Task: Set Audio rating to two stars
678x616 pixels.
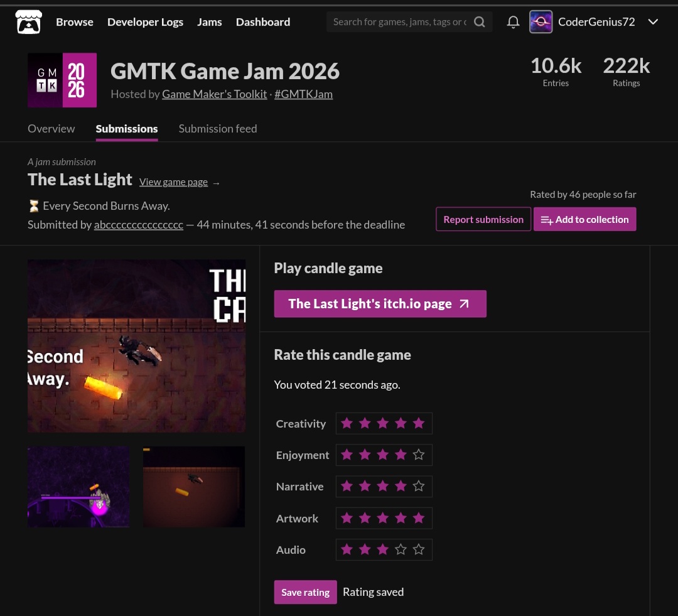Action: click(365, 549)
